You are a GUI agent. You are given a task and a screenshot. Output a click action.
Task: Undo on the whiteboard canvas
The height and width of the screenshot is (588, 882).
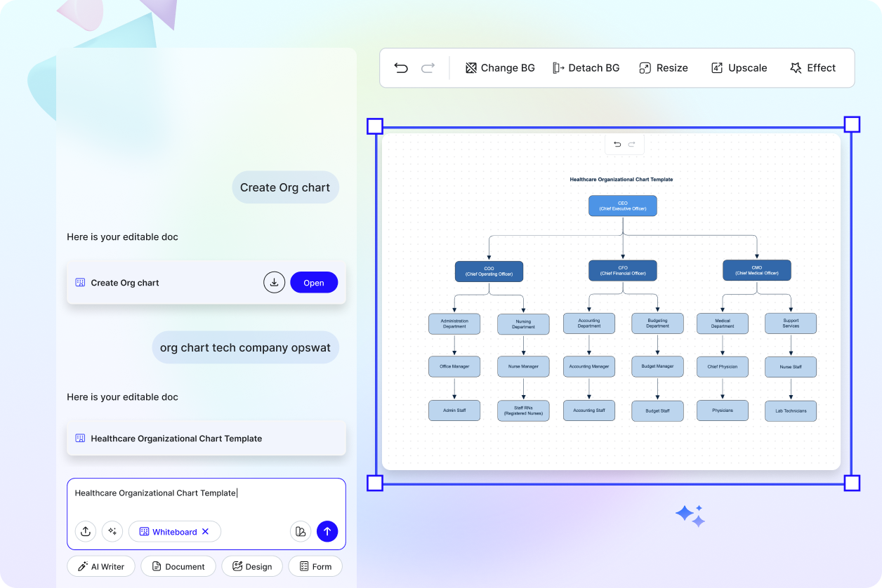pyautogui.click(x=616, y=144)
